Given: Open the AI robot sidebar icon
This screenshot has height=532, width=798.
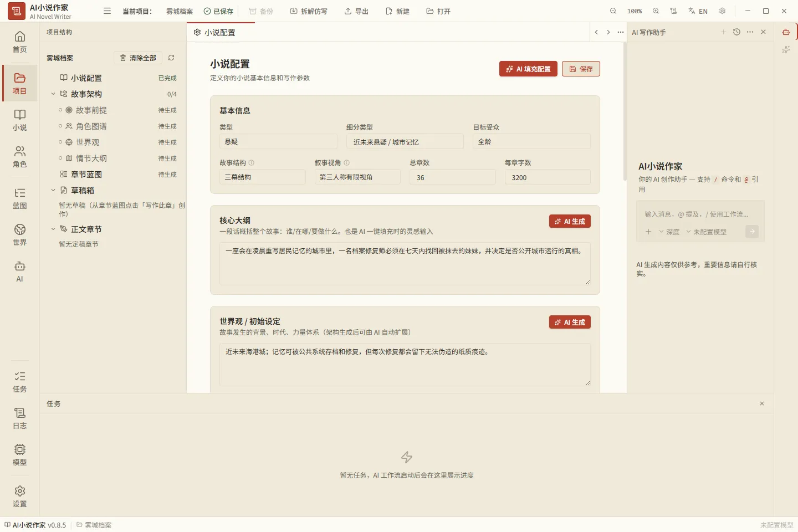Looking at the screenshot, I should click(19, 272).
